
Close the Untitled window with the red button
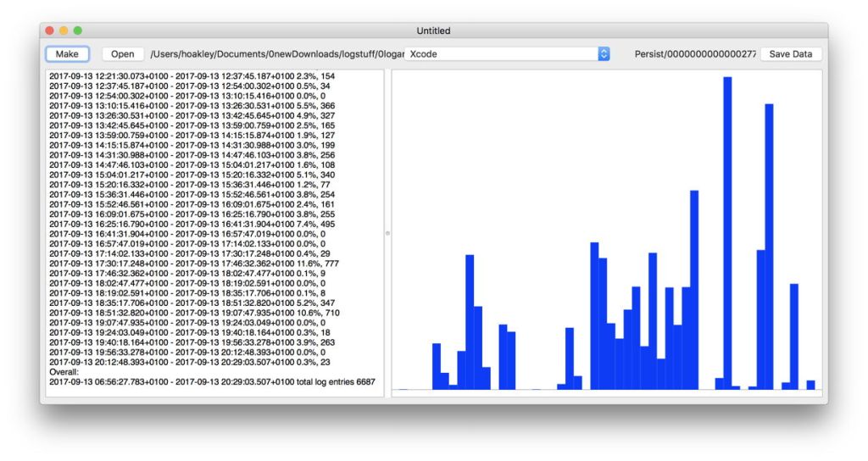(49, 31)
